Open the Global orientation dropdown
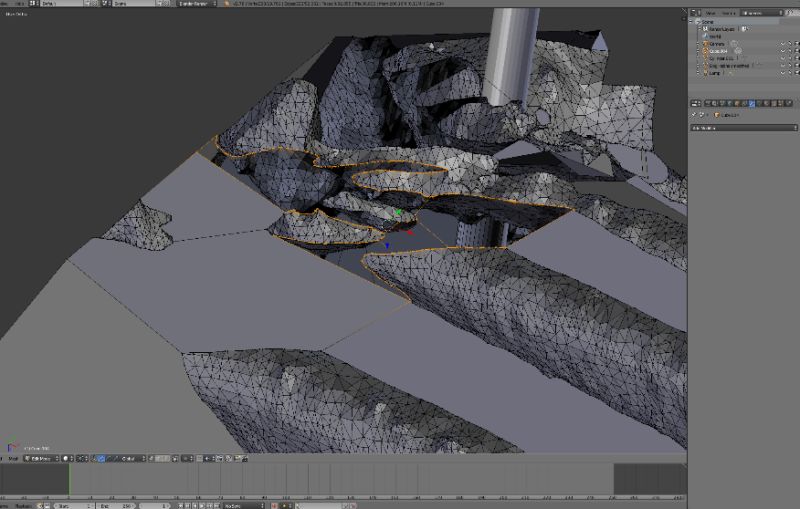The image size is (800, 509). point(133,459)
